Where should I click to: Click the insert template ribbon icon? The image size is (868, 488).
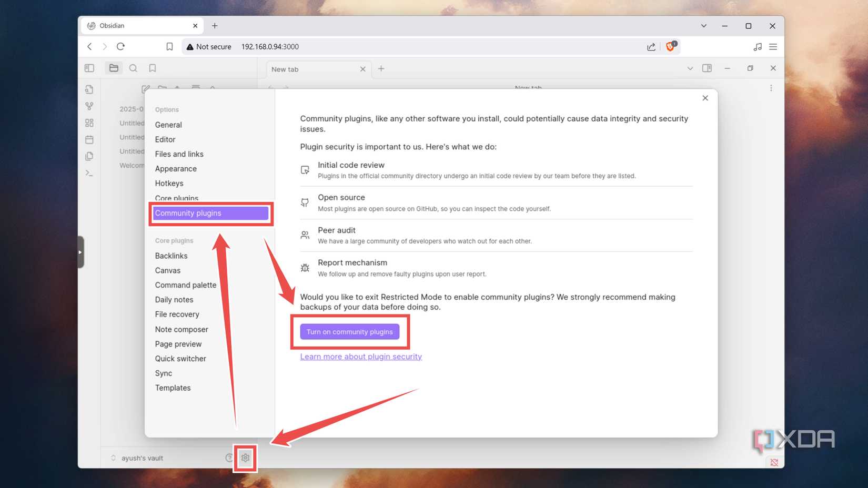tap(89, 157)
